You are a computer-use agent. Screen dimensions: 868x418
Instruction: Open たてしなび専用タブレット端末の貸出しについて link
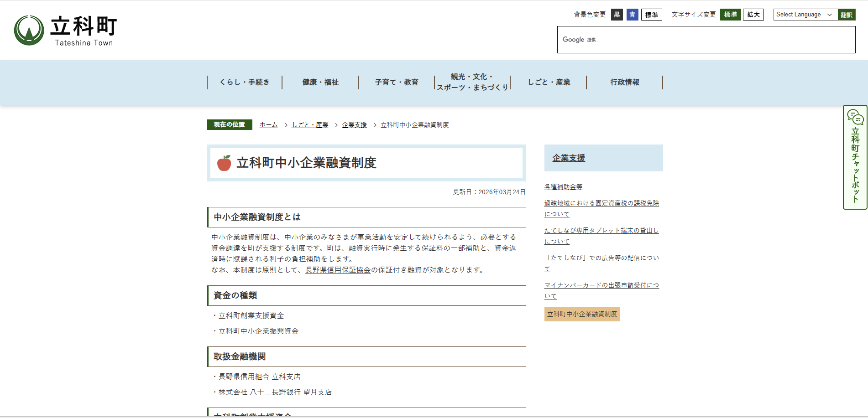601,236
